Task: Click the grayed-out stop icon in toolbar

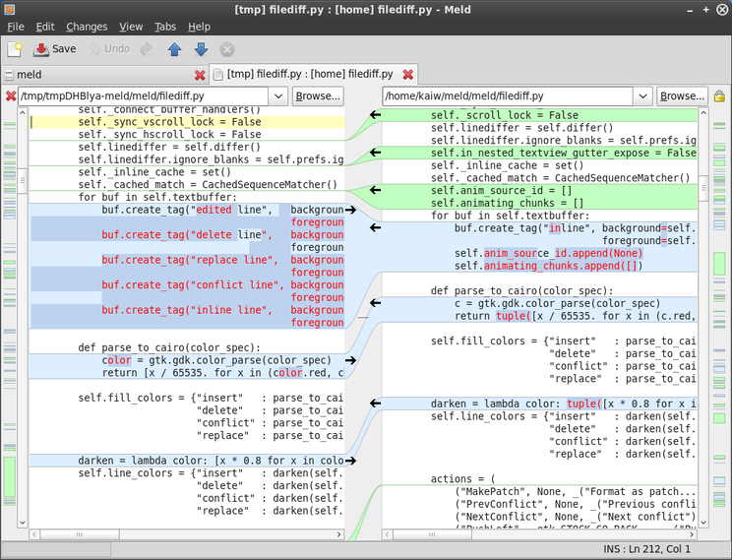Action: (x=227, y=48)
